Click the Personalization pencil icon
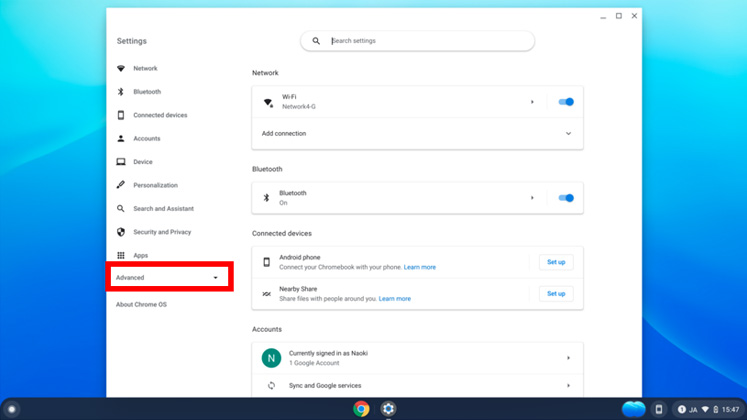 click(121, 185)
